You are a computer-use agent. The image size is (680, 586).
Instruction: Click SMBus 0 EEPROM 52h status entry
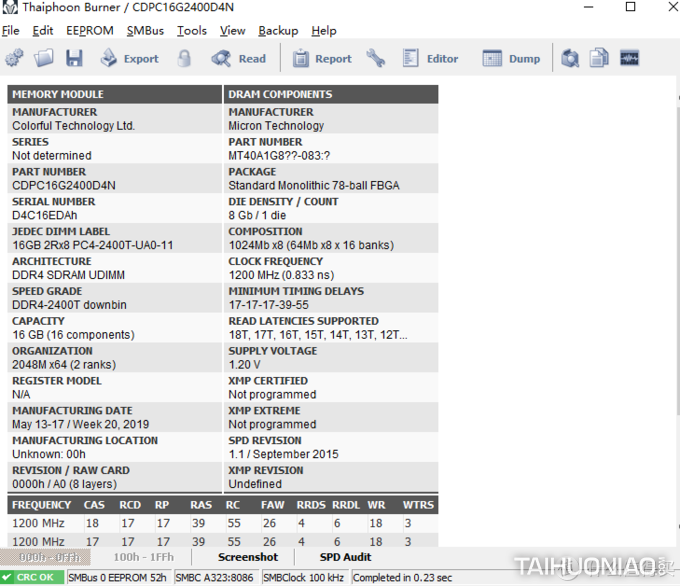click(x=117, y=577)
